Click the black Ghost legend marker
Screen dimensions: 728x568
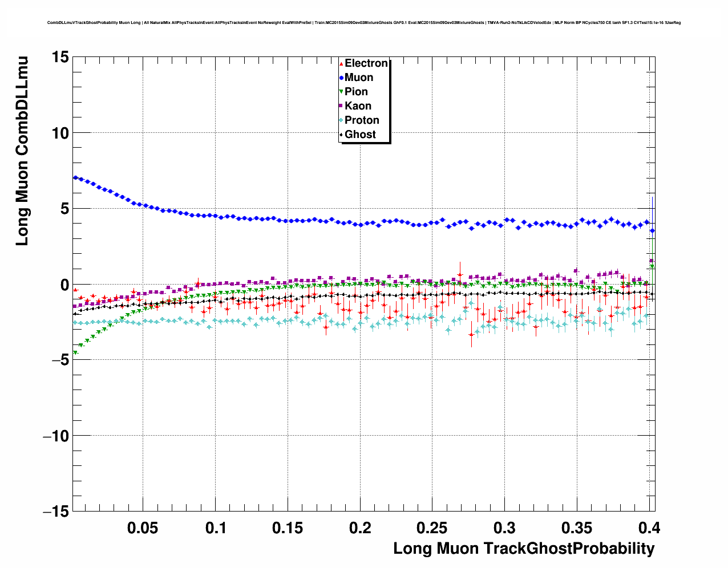click(x=341, y=135)
